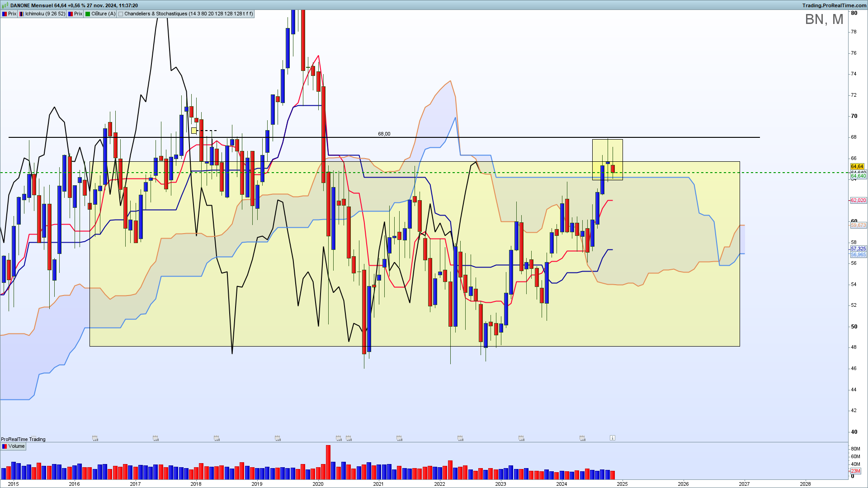Click the 80M volume scale label

click(x=856, y=449)
